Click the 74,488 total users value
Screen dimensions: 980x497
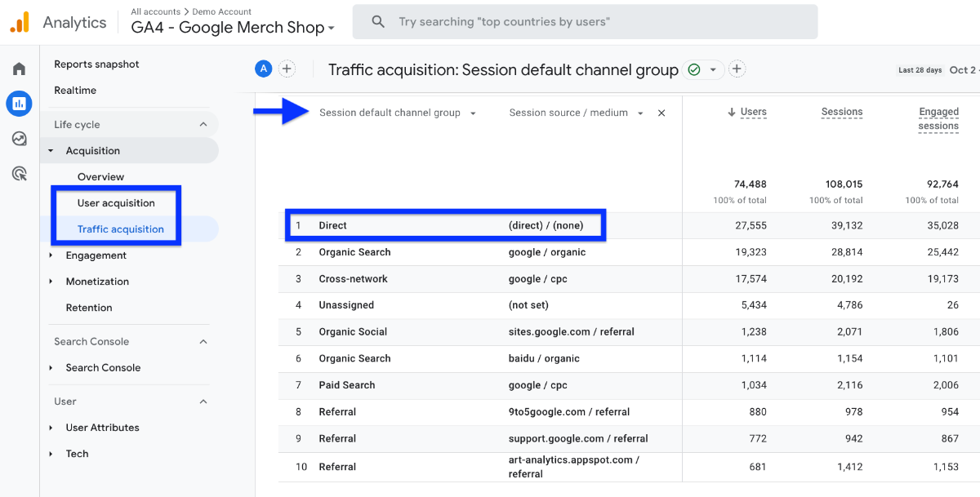[750, 184]
